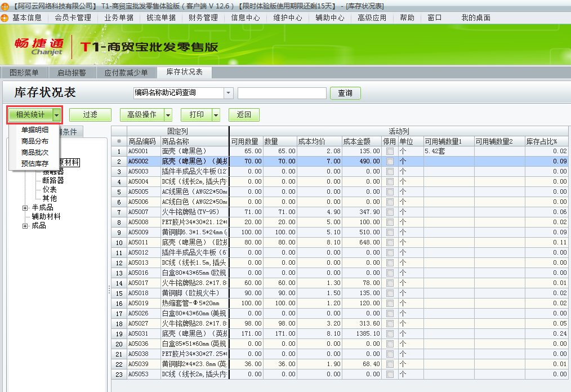Viewport: 571px width, 392px height.
Task: Open the 高级操作 dropdown arrow
Action: click(x=167, y=114)
